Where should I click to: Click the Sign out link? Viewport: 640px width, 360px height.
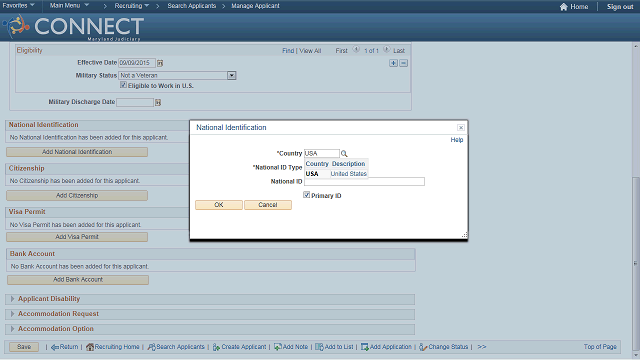pos(620,7)
